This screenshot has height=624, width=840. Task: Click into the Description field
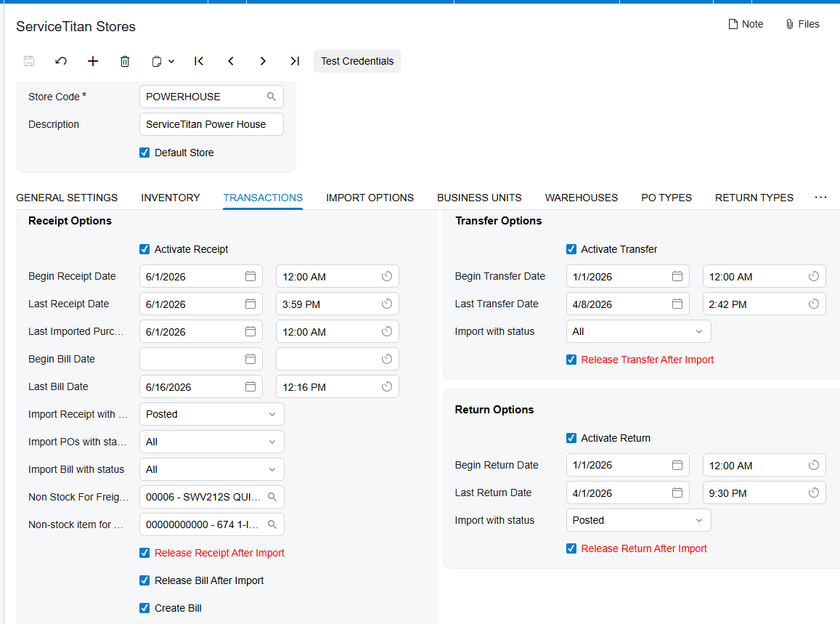[x=211, y=124]
